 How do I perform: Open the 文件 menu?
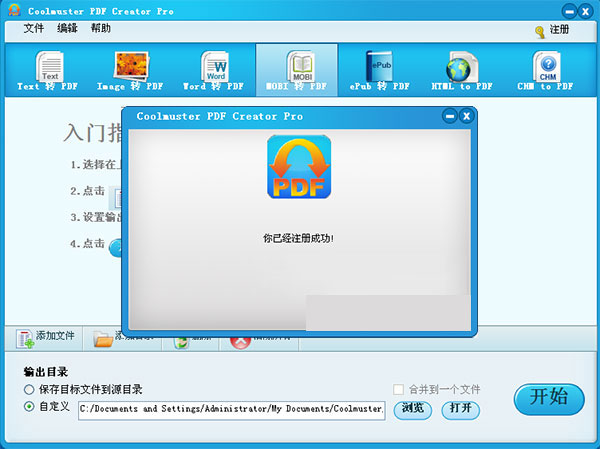click(34, 28)
